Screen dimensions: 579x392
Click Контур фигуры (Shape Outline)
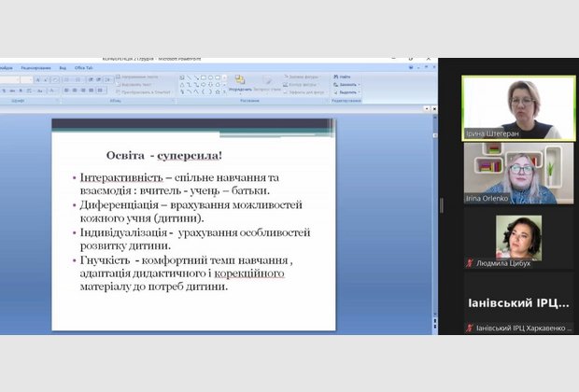pyautogui.click(x=303, y=85)
